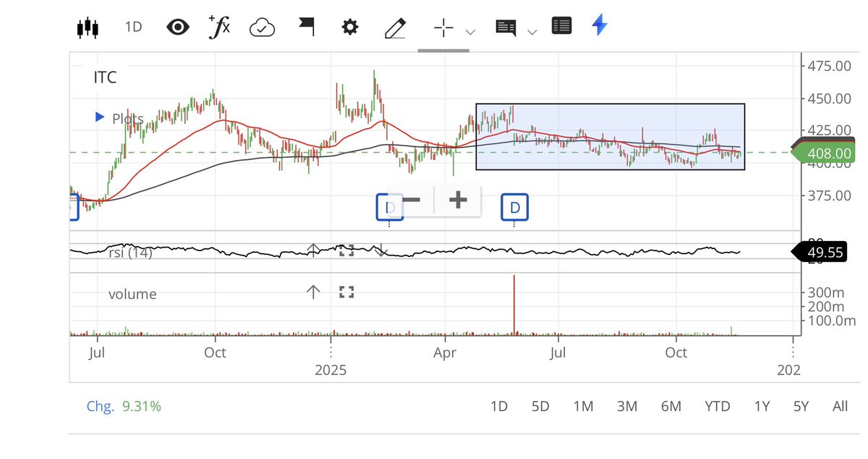Select the YTD range tab
The width and height of the screenshot is (868, 459).
pyautogui.click(x=718, y=406)
